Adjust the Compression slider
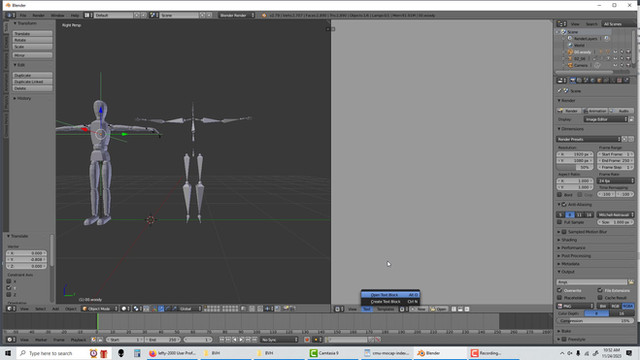Viewport: 640px width, 360px height. (595, 321)
